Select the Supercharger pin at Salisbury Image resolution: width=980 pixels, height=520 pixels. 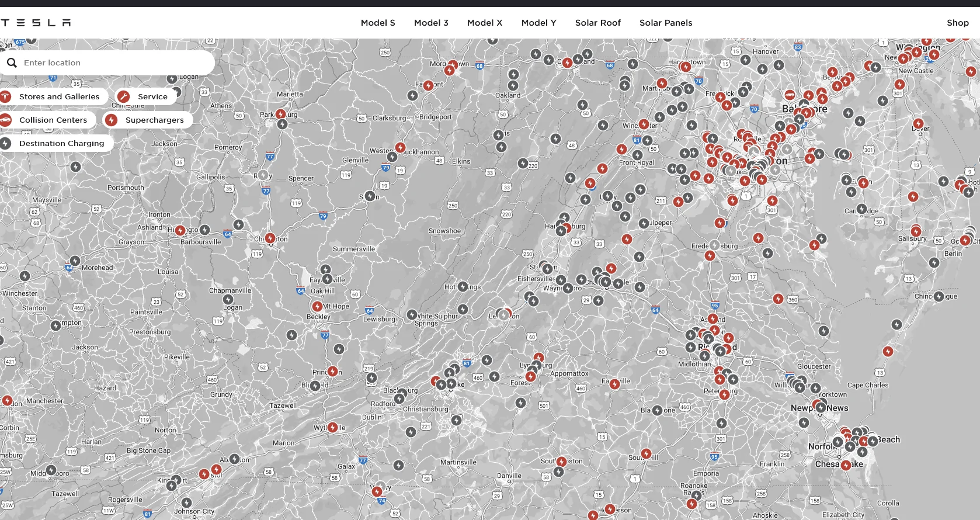[916, 231]
